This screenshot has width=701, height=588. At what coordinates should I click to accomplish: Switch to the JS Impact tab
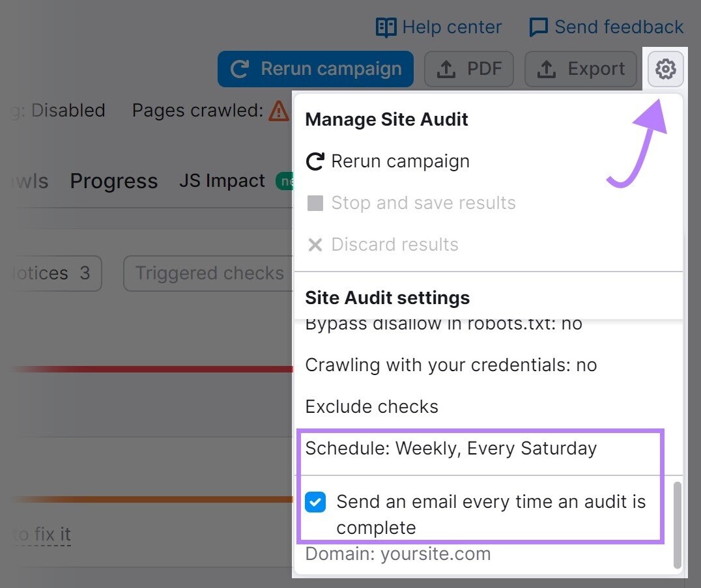click(222, 181)
